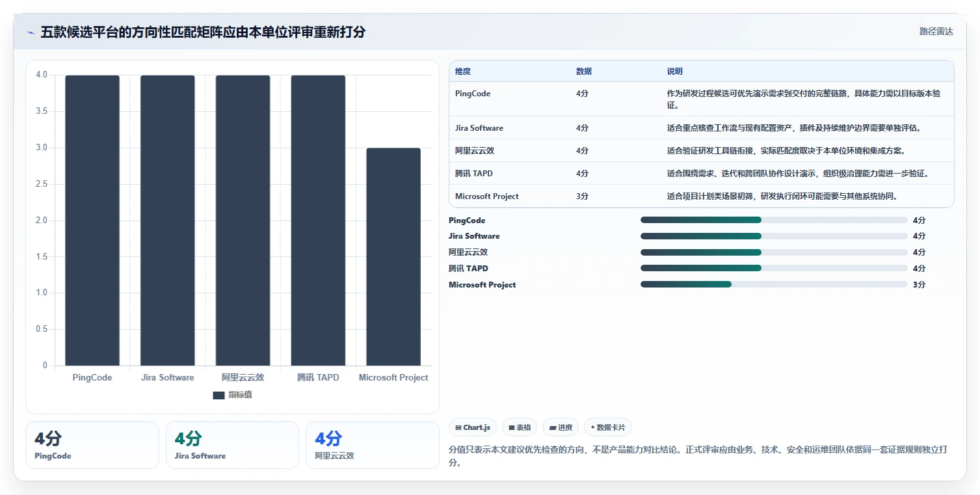Click the Jira Software progress bar
Screen dimensions: 980x495
(774, 236)
